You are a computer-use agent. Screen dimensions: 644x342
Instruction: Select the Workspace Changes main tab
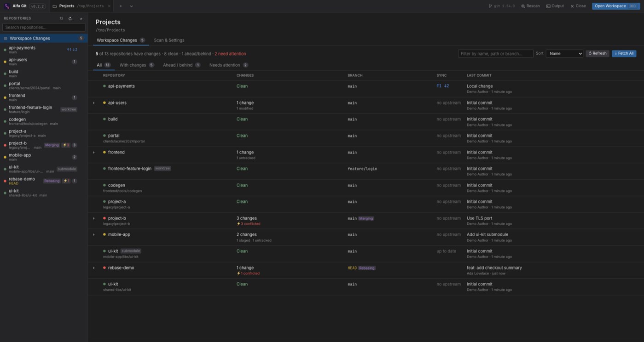(121, 40)
